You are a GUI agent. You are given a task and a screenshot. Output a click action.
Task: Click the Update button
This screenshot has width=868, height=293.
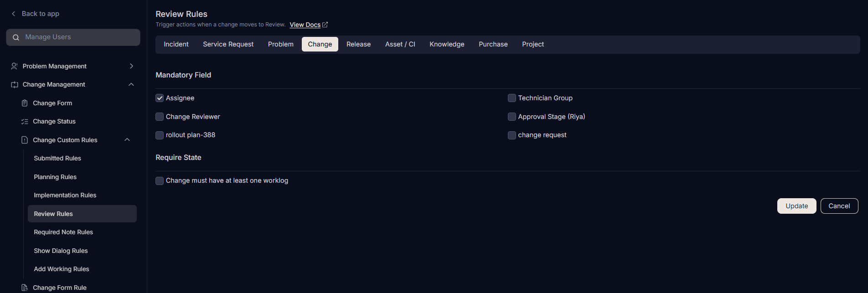pyautogui.click(x=796, y=206)
